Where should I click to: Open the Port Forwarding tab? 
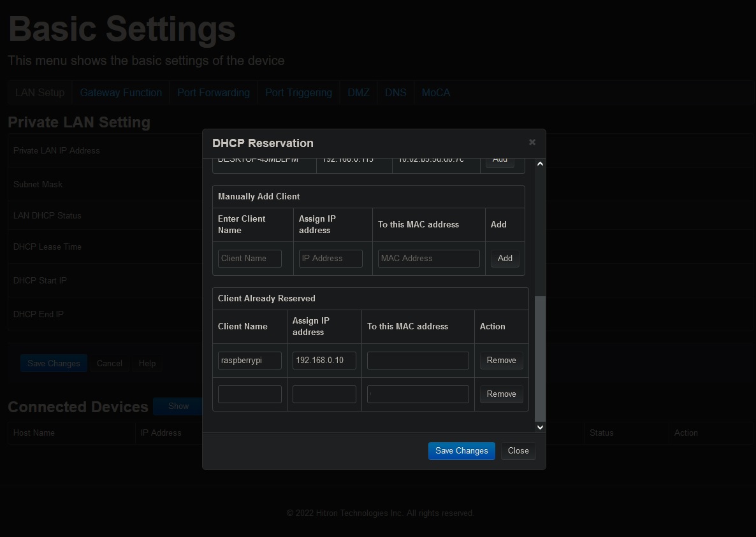click(213, 92)
